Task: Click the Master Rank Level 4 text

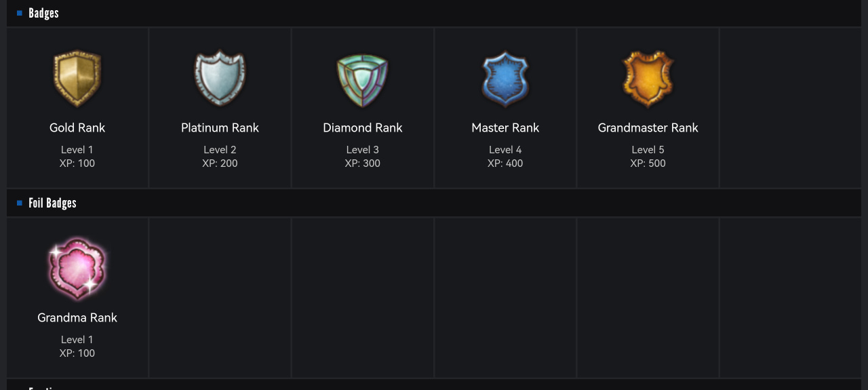Action: click(505, 149)
